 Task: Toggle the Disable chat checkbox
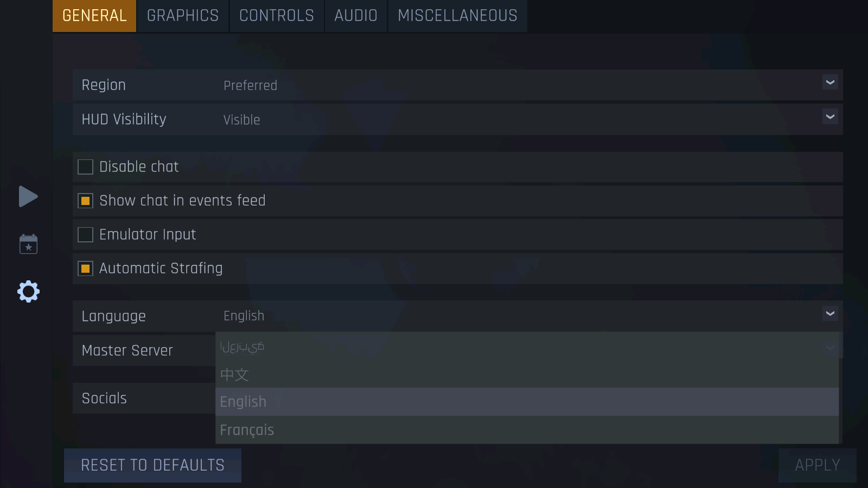86,167
